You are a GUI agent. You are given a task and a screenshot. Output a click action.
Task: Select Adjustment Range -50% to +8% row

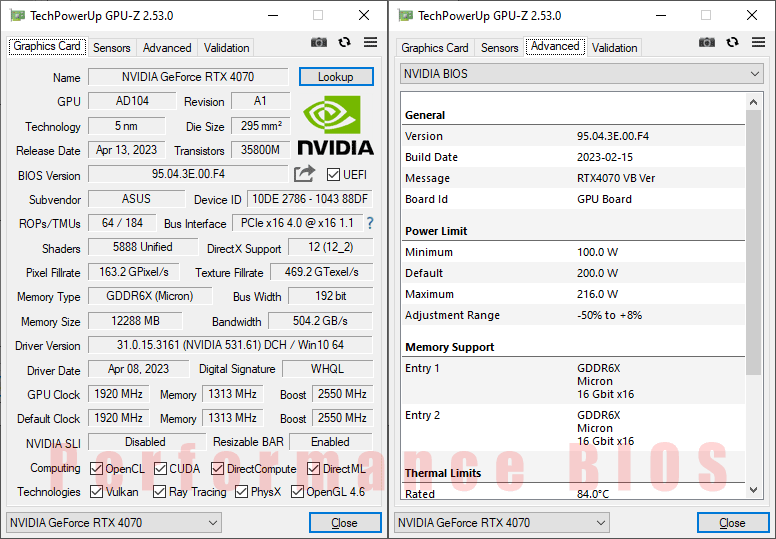click(x=573, y=315)
